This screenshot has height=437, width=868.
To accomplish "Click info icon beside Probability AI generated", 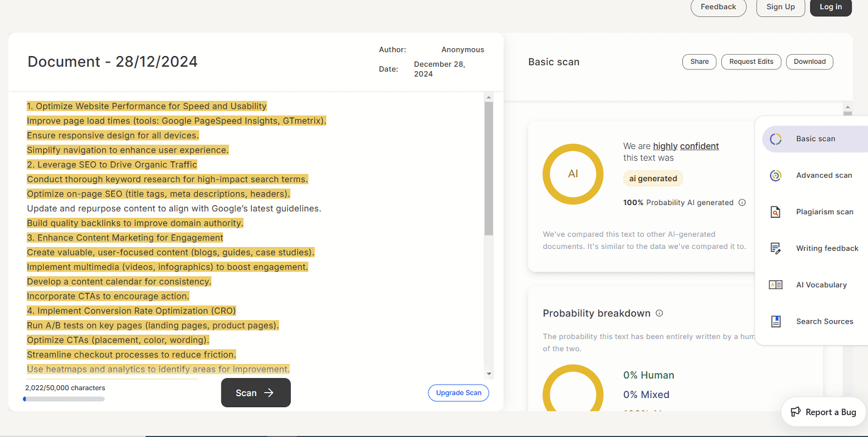I will 742,203.
